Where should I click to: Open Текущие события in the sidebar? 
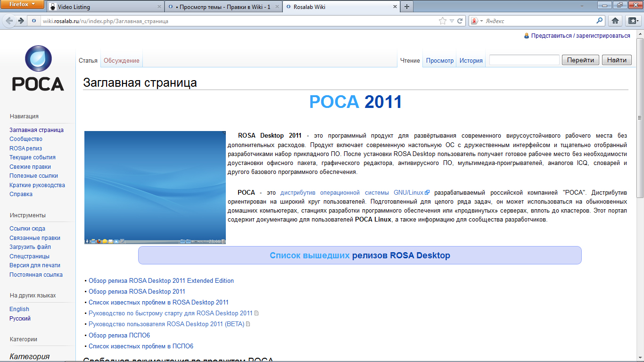point(33,157)
